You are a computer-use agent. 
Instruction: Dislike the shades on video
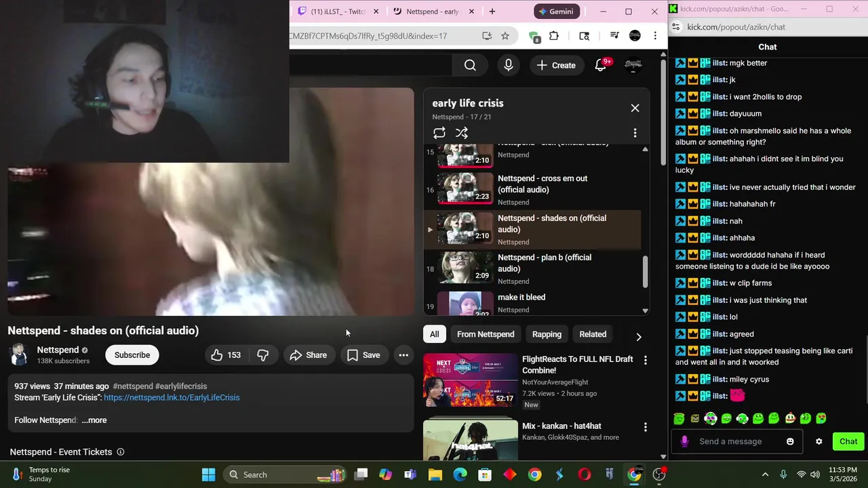(x=263, y=355)
